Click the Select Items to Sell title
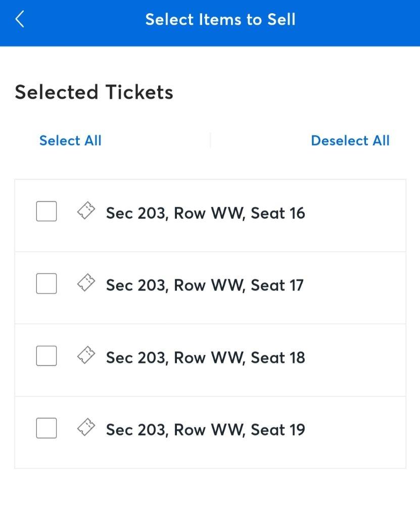This screenshot has height=506, width=420. (220, 20)
